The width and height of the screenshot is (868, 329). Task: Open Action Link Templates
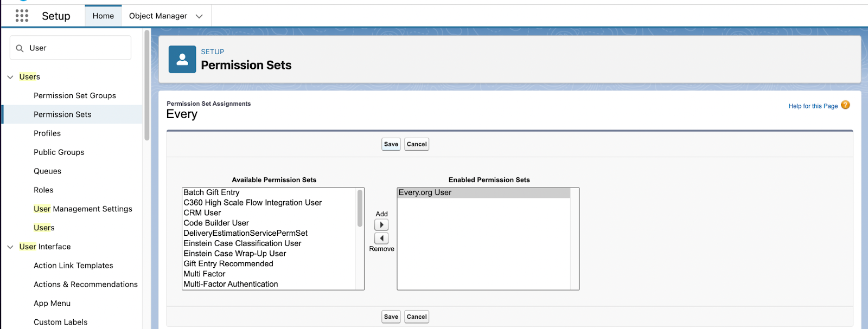[x=73, y=266]
